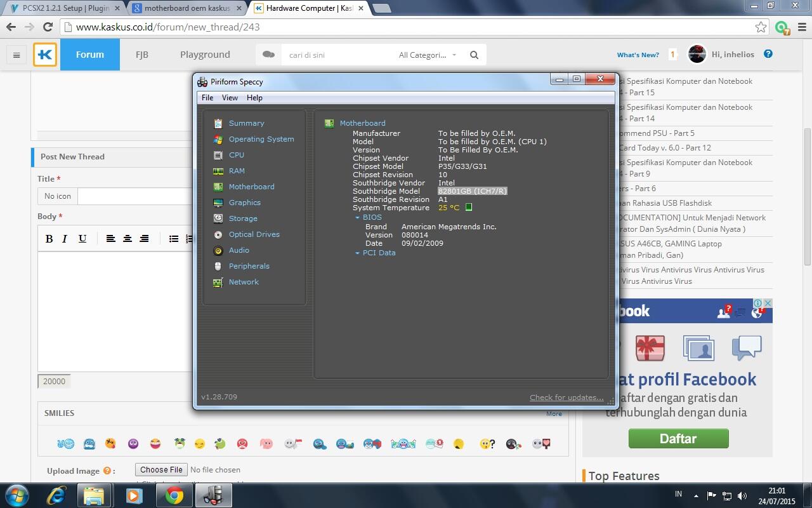Select the Audio speaker icon in Speccy

(218, 250)
